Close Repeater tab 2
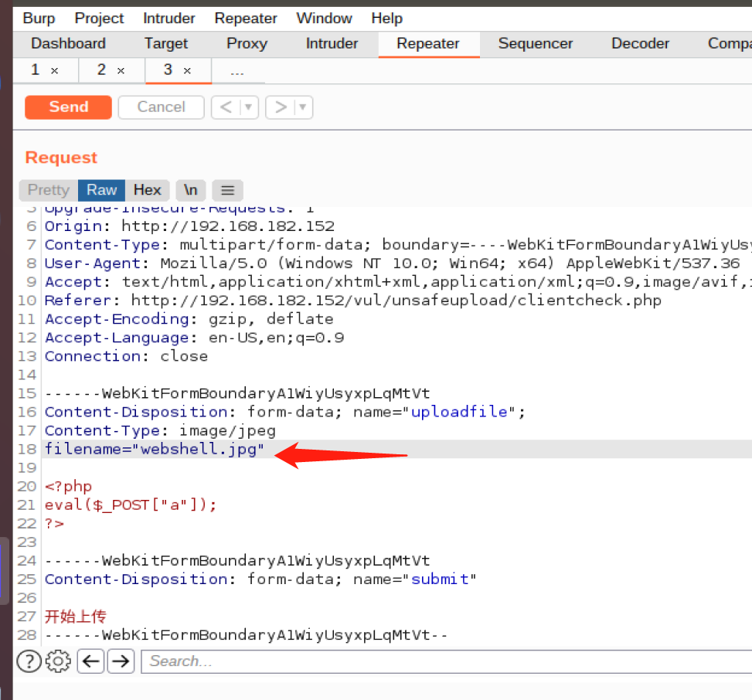 (121, 71)
